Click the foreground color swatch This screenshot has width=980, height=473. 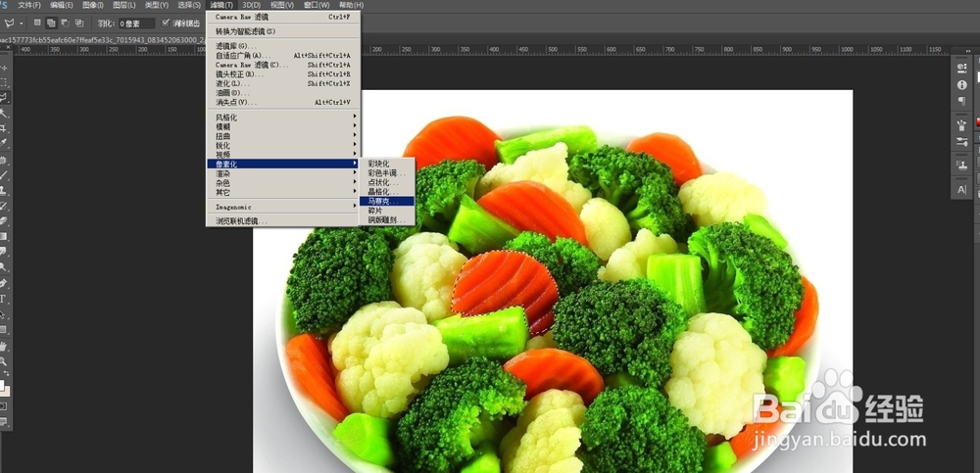pyautogui.click(x=2, y=384)
